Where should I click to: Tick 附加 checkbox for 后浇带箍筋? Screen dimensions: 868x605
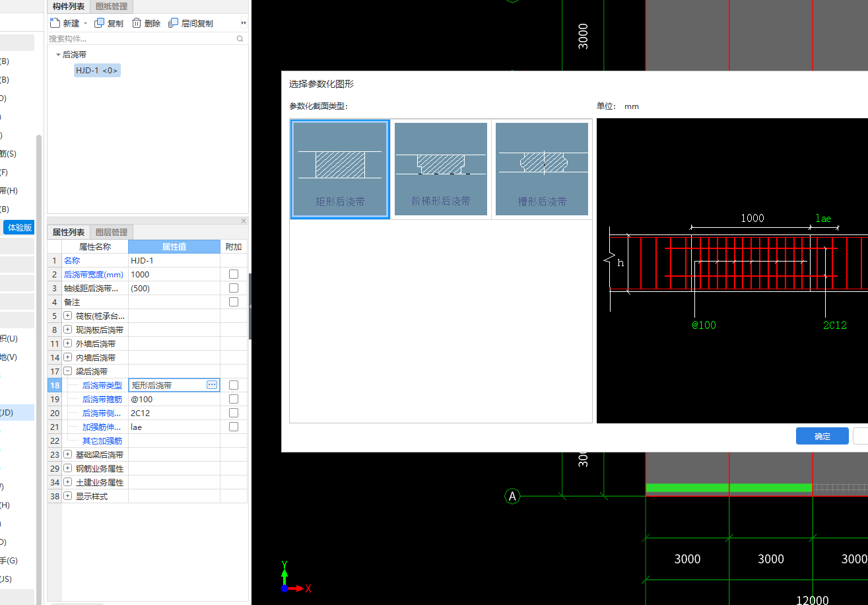pyautogui.click(x=234, y=399)
